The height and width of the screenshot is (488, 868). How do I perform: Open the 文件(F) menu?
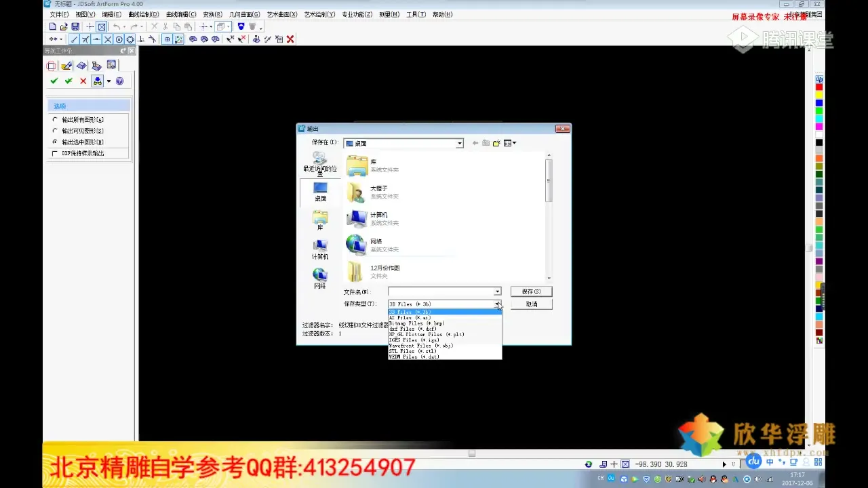58,14
